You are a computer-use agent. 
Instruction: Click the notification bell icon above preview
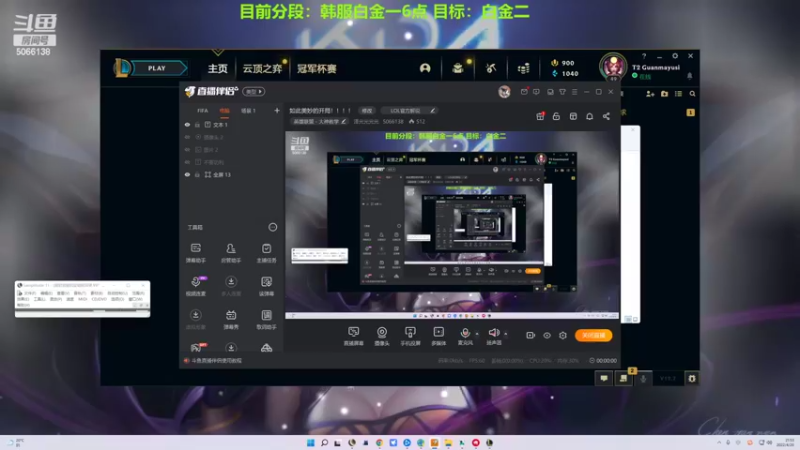pos(589,116)
